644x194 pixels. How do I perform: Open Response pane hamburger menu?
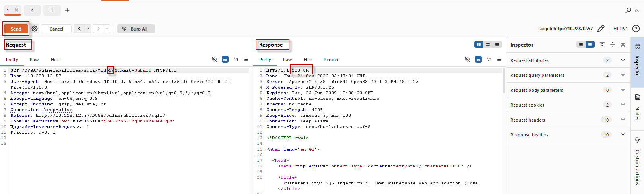coord(499,59)
